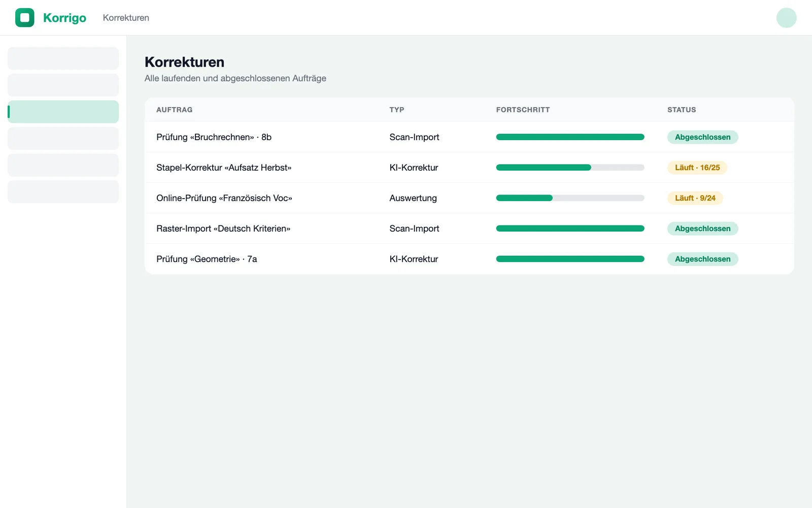Click the Korrigo brand name

(64, 18)
